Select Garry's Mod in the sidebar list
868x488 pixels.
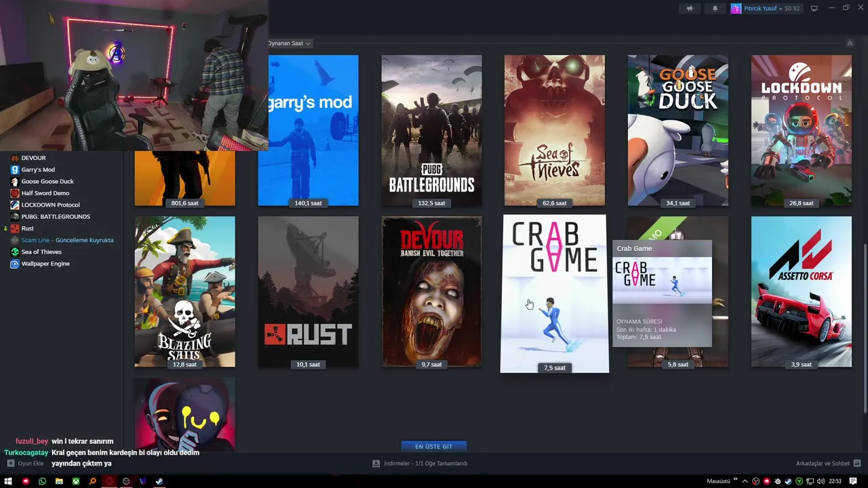click(38, 169)
